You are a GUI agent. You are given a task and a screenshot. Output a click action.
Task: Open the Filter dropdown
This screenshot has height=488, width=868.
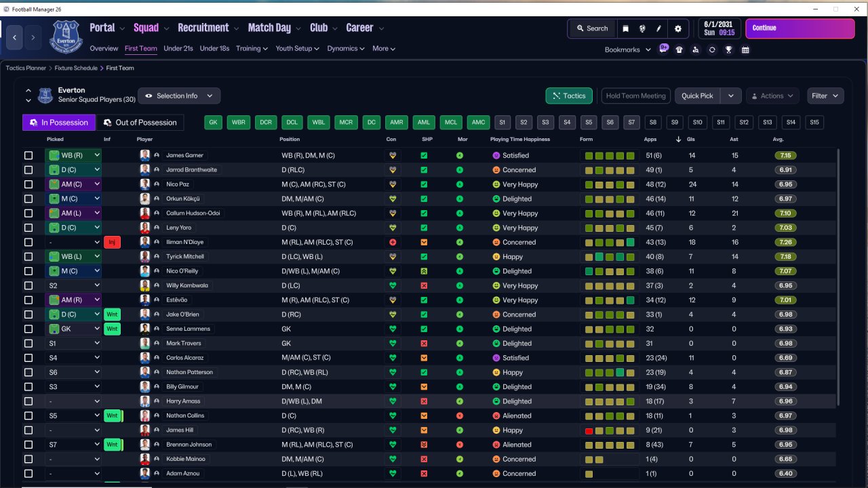[825, 96]
